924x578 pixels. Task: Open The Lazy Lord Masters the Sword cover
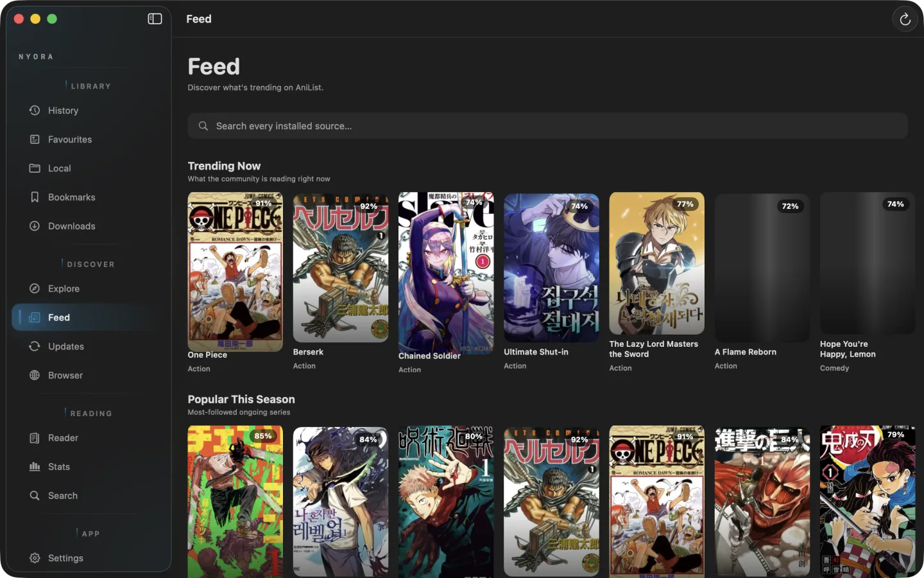(656, 263)
